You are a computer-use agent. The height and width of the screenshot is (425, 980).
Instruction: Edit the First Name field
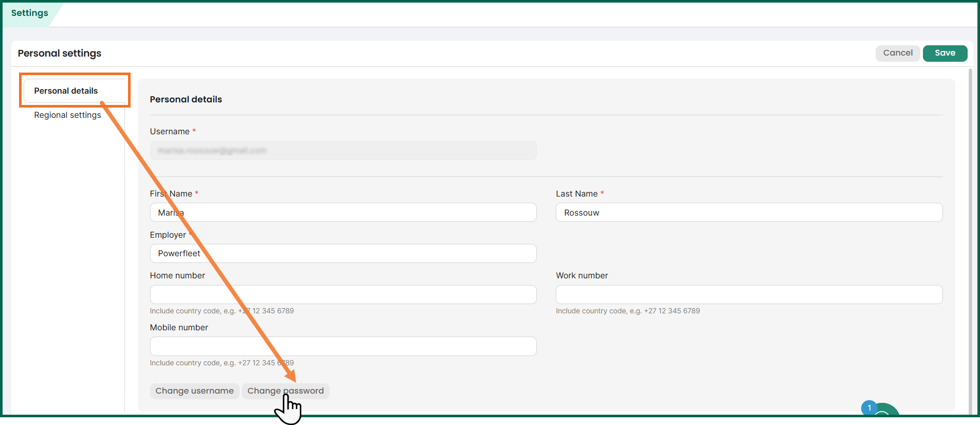343,213
